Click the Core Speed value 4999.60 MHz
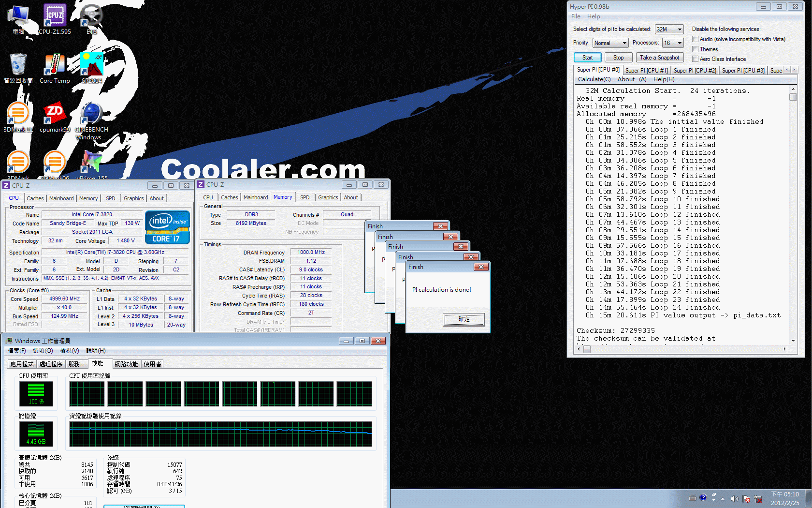Viewport: 812px width, 508px height. tap(64, 299)
